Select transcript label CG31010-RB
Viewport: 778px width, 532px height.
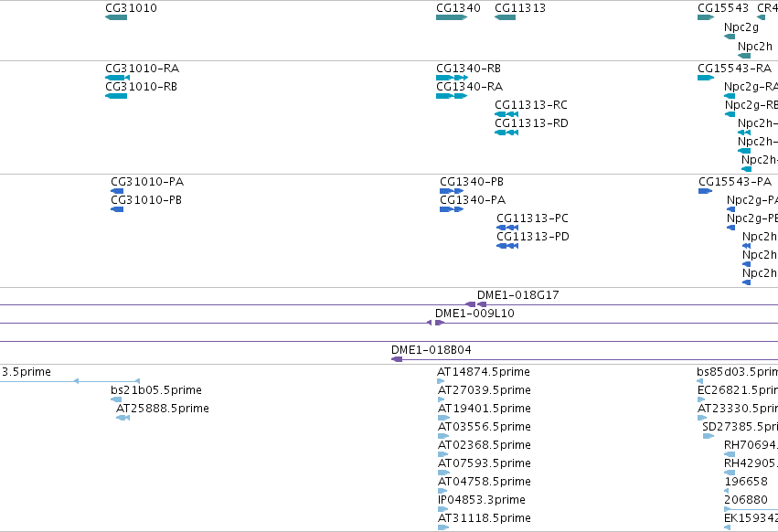click(x=141, y=86)
